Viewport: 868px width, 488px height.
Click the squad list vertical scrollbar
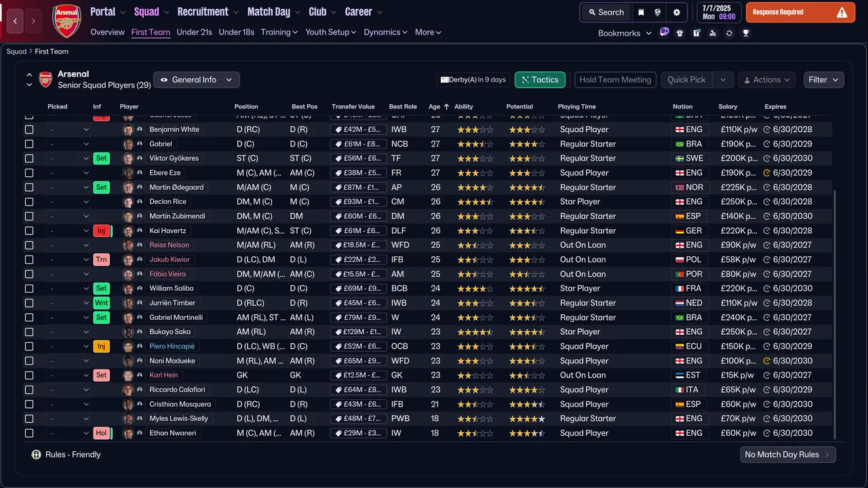click(835, 314)
